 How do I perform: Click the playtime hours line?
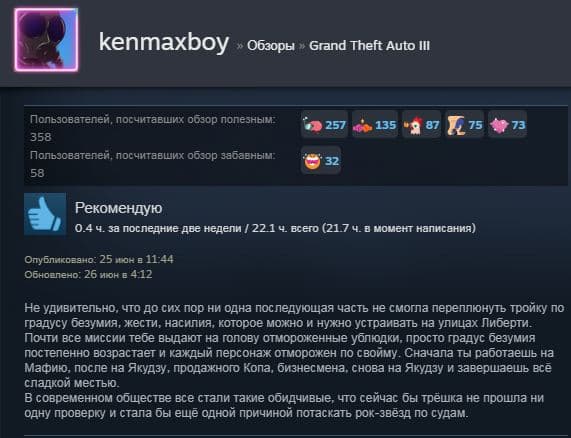pyautogui.click(x=275, y=228)
